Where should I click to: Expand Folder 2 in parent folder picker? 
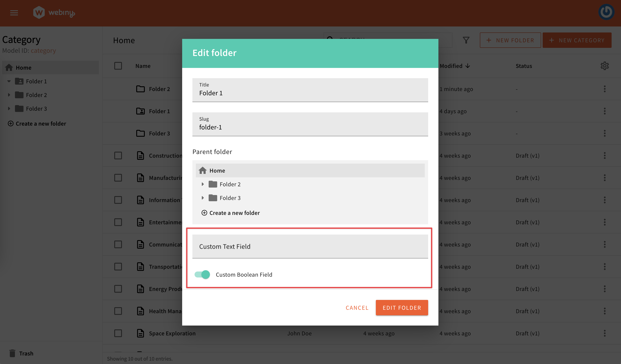coord(203,184)
